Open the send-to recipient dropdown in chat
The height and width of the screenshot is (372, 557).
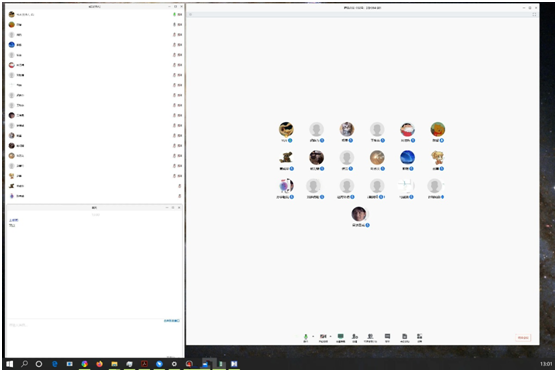coord(172,320)
